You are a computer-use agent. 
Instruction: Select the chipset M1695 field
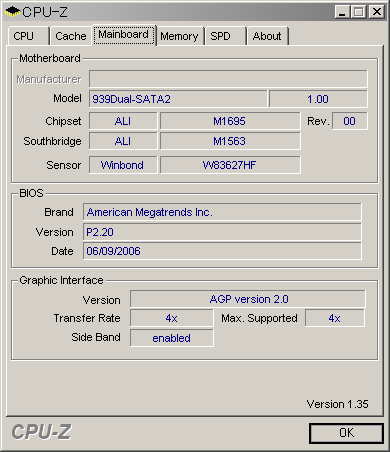tap(230, 121)
